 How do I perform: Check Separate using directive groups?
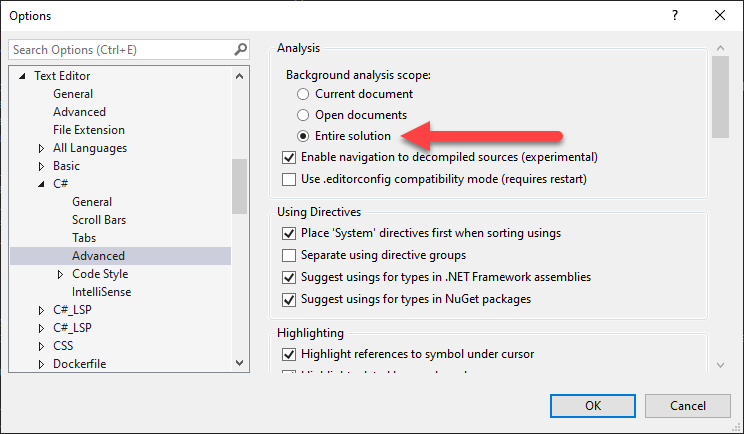tap(290, 255)
